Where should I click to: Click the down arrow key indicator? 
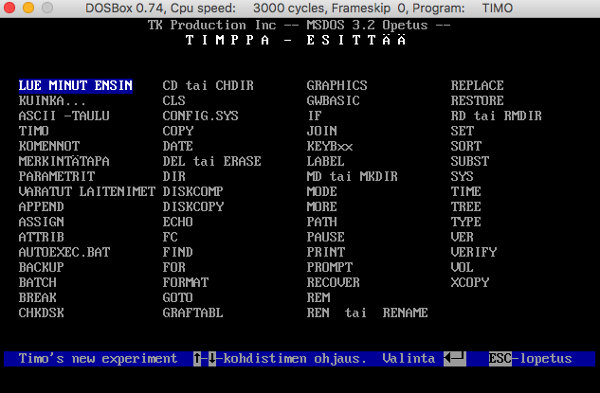(x=212, y=359)
